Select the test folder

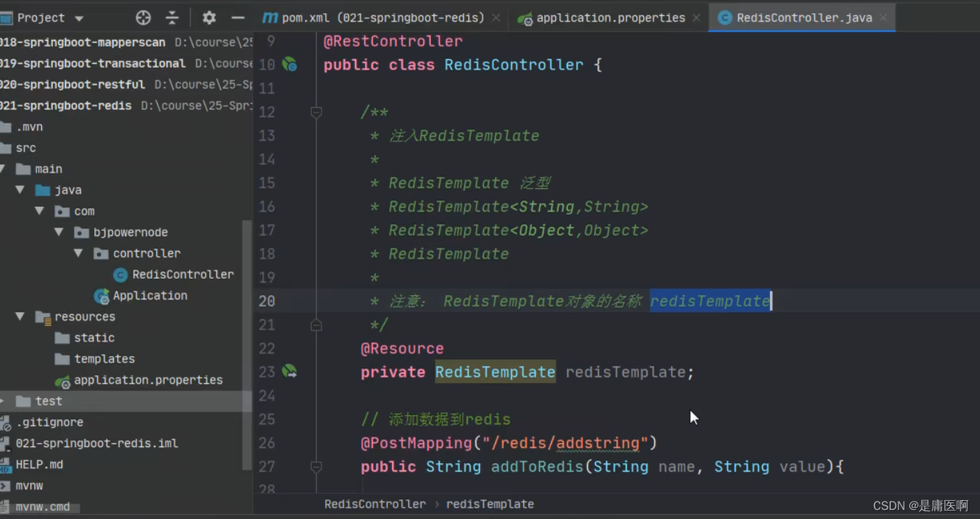(48, 401)
